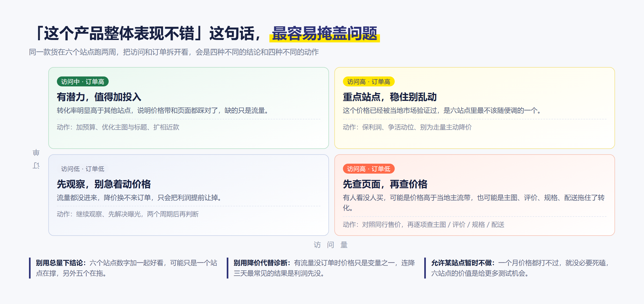Click the green badge '访问中 · 订单高'

pyautogui.click(x=83, y=82)
